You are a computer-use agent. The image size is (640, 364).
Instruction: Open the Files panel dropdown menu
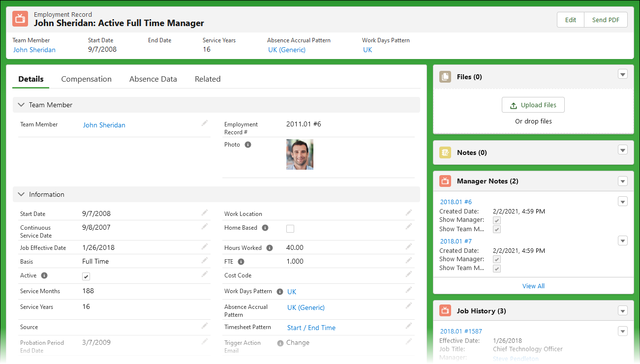coord(623,74)
